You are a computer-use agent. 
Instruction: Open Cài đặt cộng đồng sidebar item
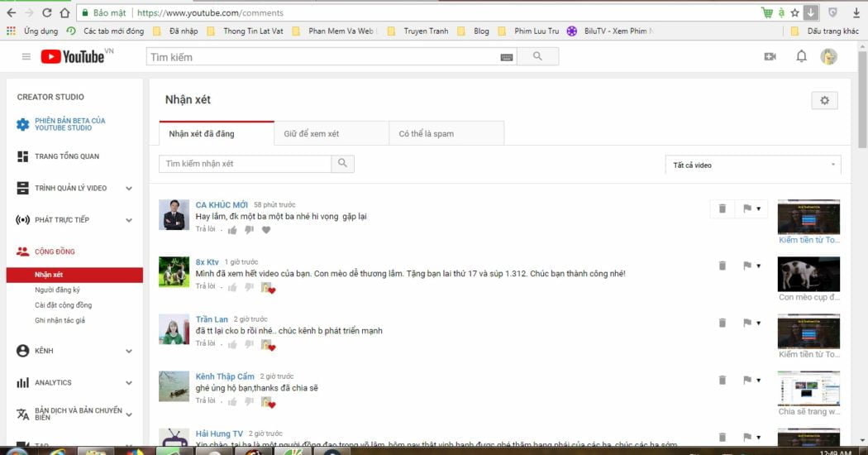pos(64,304)
